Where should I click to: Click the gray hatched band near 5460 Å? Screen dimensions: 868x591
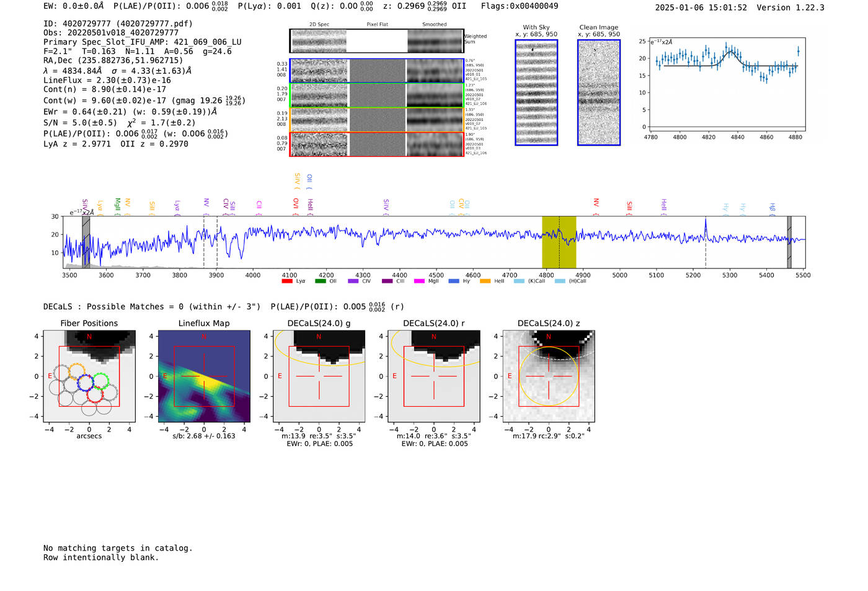coord(789,242)
